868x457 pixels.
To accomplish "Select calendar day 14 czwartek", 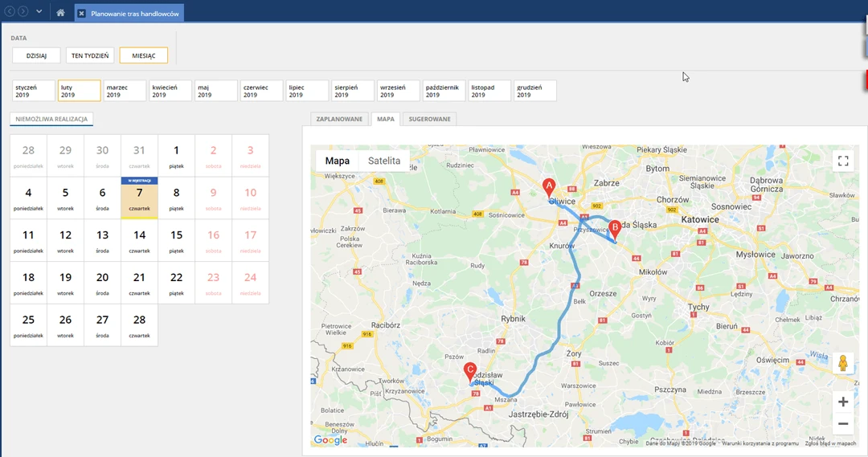I will [140, 240].
